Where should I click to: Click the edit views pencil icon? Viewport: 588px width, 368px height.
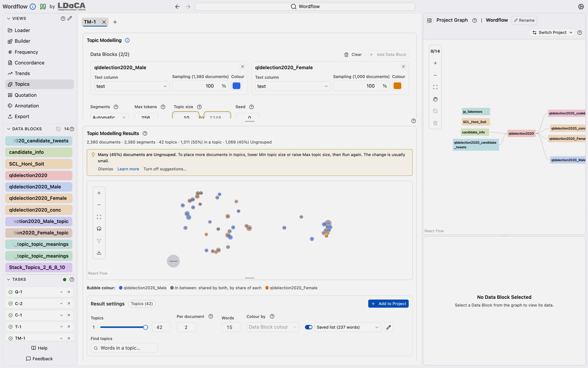[70, 18]
